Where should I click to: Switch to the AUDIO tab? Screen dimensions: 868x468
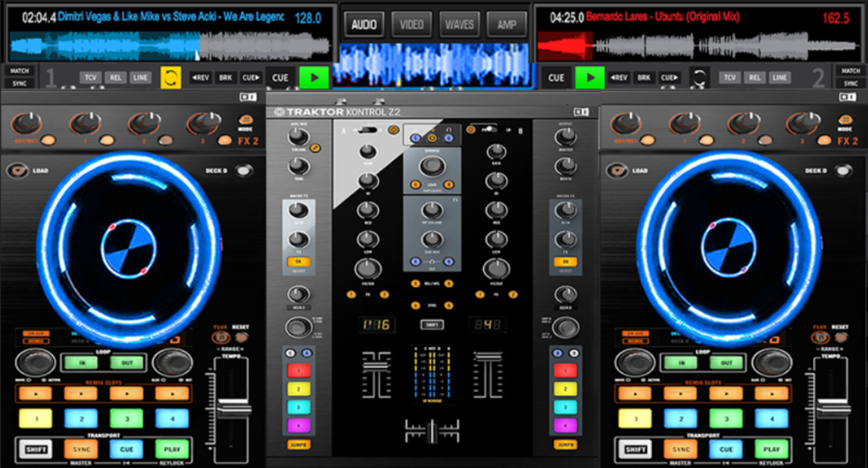[x=364, y=25]
